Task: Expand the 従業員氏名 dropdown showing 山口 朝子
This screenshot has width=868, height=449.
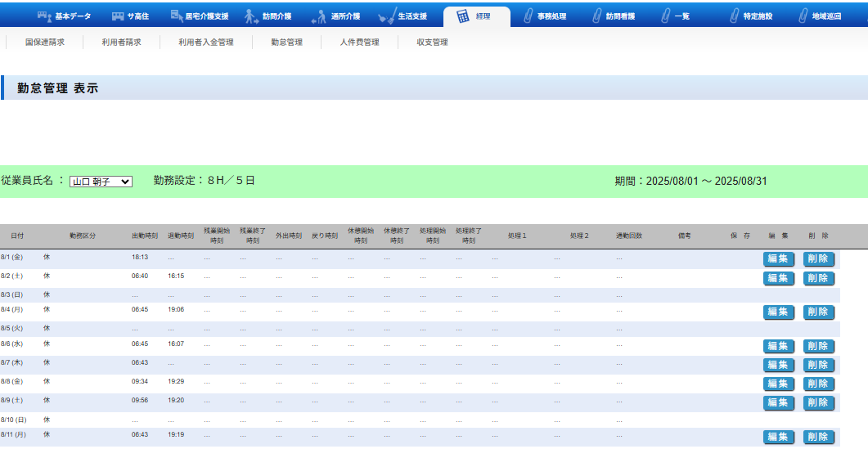Action: click(101, 182)
